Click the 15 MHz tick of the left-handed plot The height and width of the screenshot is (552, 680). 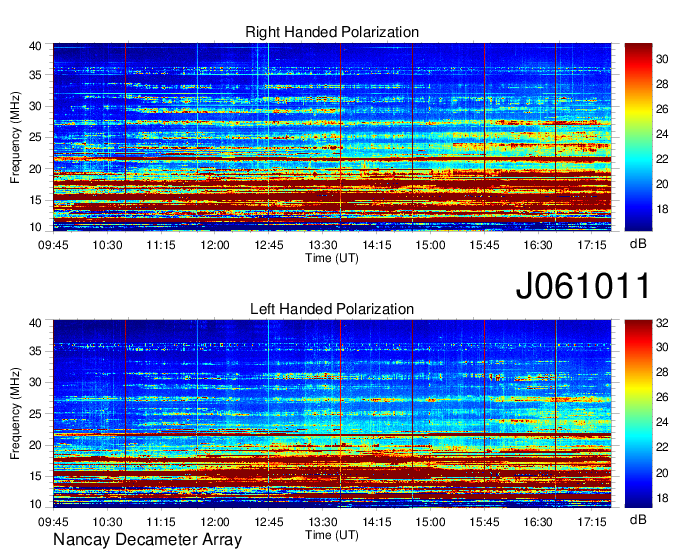coord(35,477)
